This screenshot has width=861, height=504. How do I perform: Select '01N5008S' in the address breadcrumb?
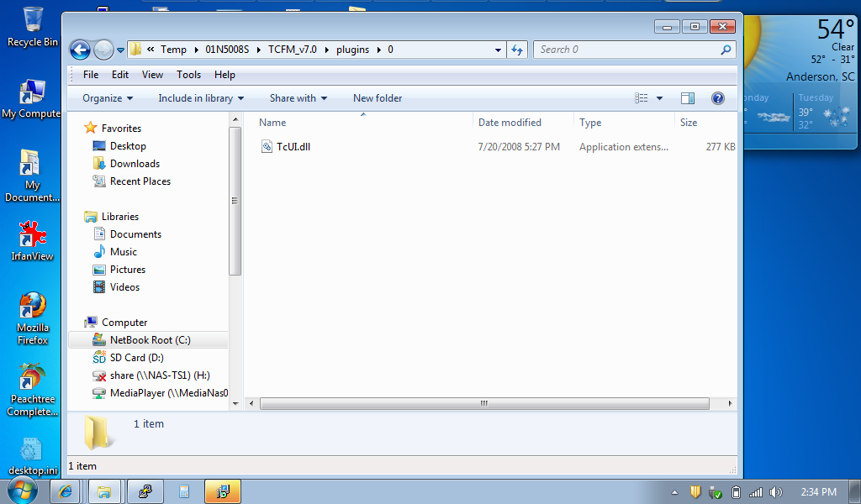[x=227, y=50]
